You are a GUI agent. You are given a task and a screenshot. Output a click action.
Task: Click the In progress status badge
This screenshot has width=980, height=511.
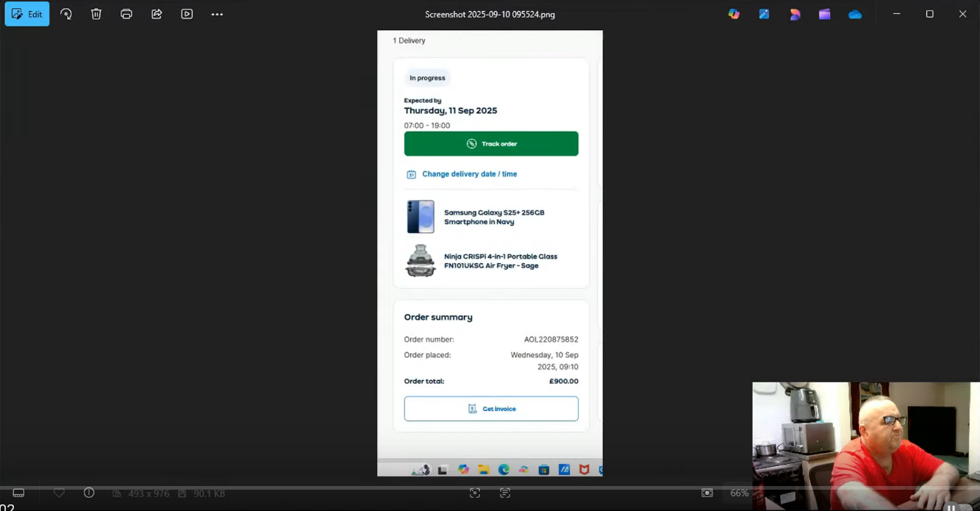pos(427,78)
